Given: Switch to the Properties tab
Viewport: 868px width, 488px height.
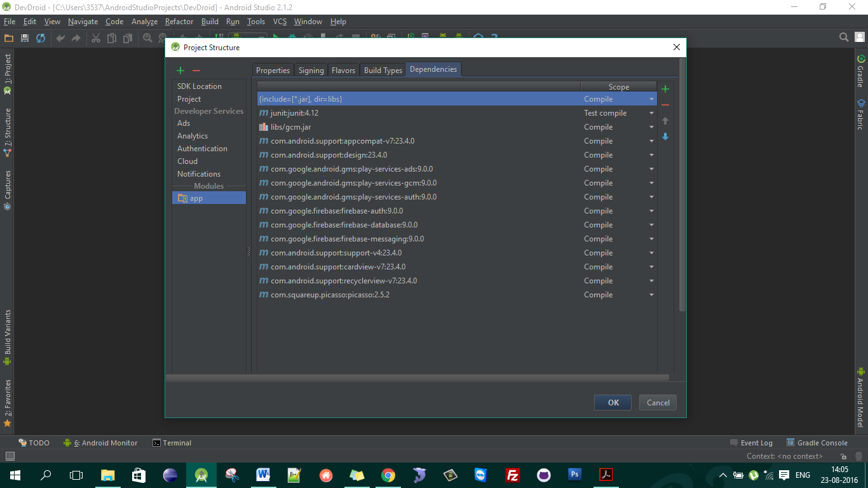Looking at the screenshot, I should tap(273, 70).
